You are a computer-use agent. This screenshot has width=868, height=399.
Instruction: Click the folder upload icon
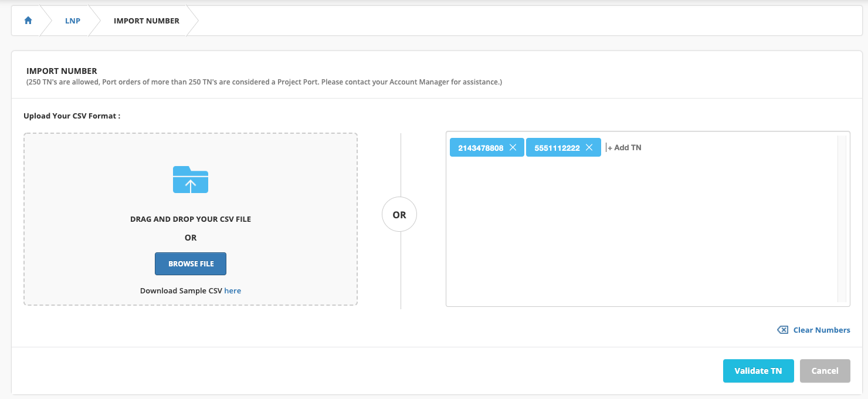(x=191, y=180)
